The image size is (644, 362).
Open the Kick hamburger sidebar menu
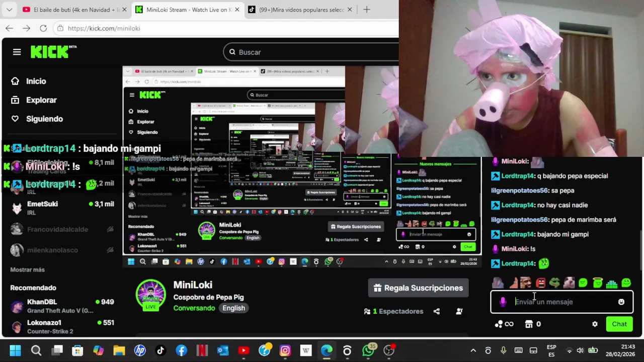point(17,52)
